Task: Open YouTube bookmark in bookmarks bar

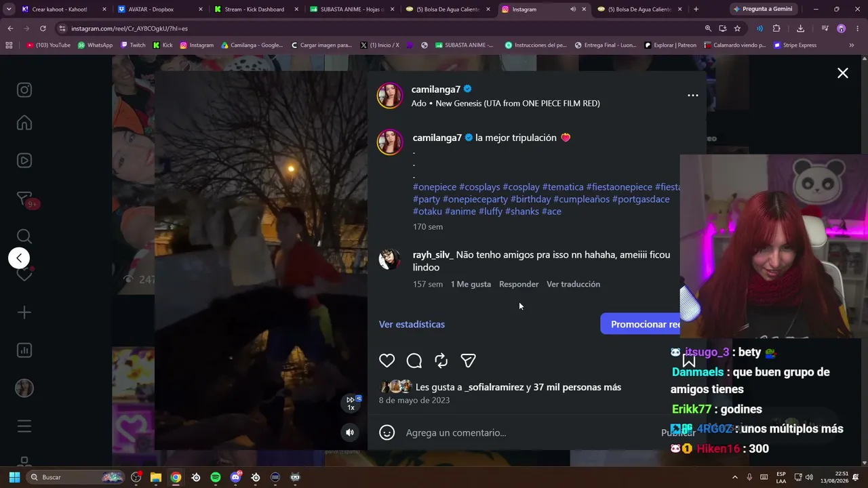Action: click(x=48, y=45)
